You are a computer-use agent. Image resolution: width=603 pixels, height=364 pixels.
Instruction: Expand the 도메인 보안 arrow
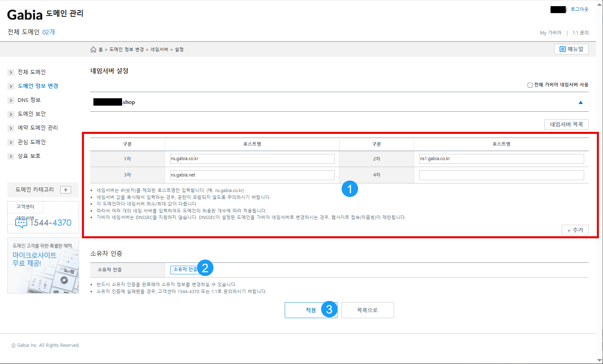[11, 114]
